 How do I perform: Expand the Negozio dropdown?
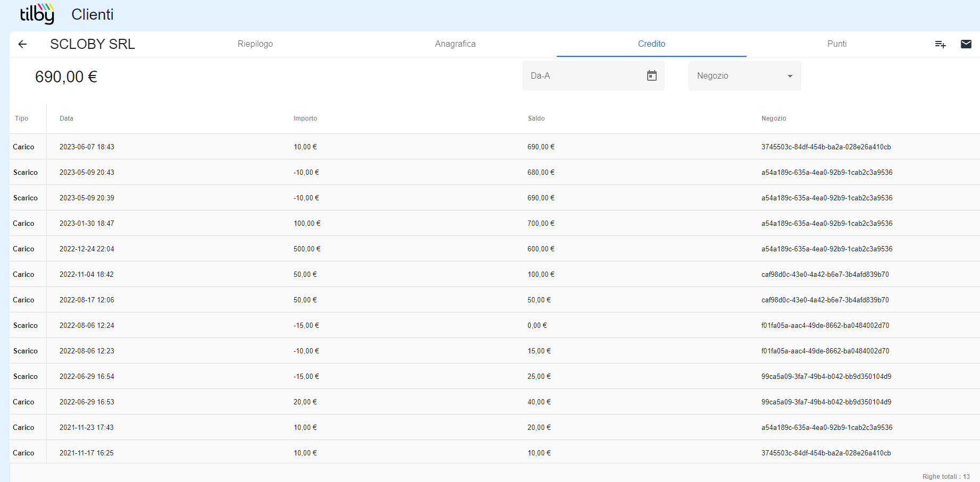coord(744,76)
